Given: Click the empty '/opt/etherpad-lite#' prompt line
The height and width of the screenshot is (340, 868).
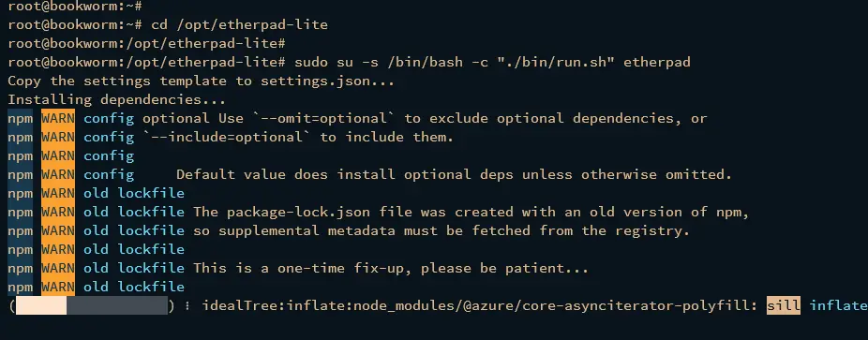Looking at the screenshot, I should 146,44.
